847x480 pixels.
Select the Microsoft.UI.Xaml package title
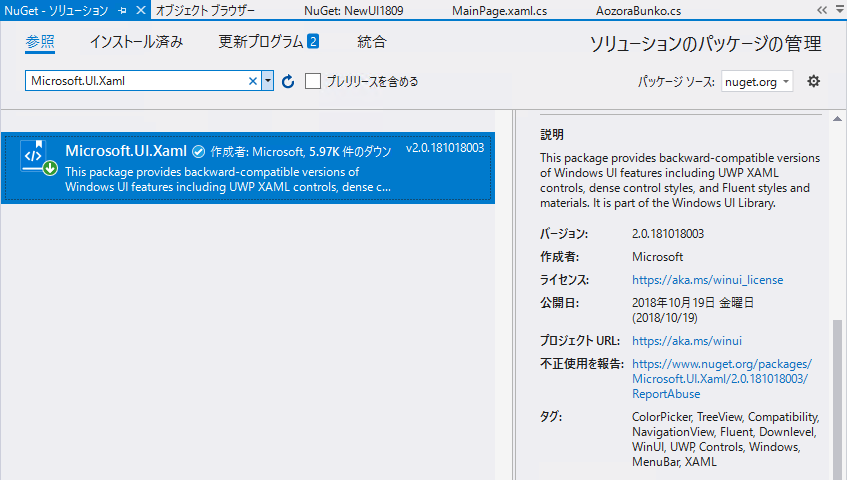click(126, 151)
